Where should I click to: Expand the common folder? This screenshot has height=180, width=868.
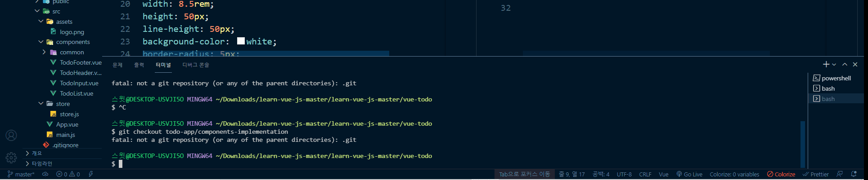pyautogui.click(x=44, y=52)
